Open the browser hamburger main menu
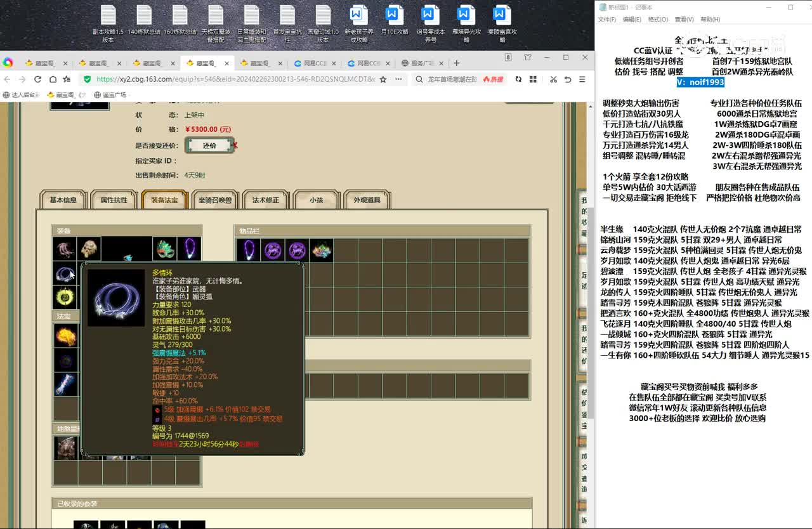Viewport: 812px width, 529px height. 583,79
